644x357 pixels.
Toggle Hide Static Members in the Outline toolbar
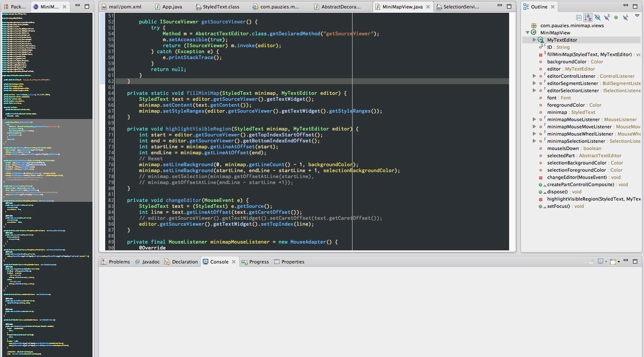(x=607, y=17)
